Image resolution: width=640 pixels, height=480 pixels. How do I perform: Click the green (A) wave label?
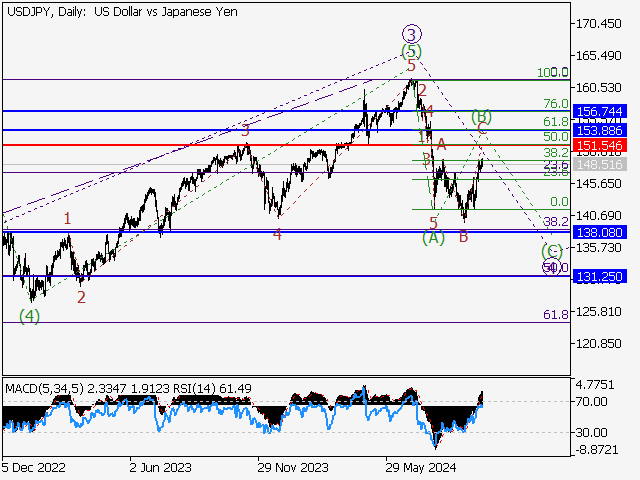point(432,237)
